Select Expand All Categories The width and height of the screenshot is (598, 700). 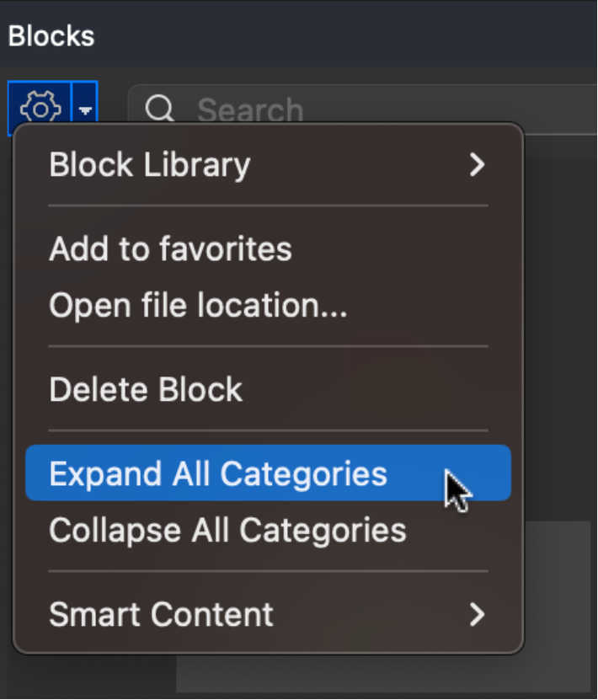[x=268, y=473]
